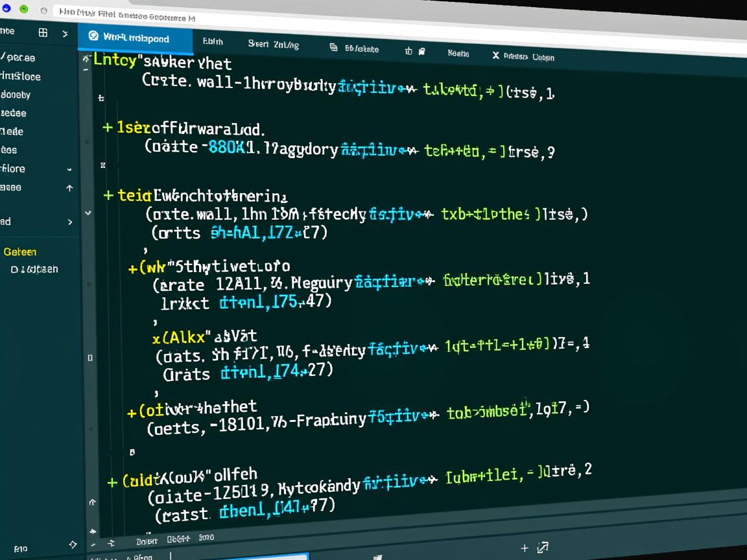Open the external link icon at bottom right
This screenshot has height=560, width=747.
click(x=543, y=548)
